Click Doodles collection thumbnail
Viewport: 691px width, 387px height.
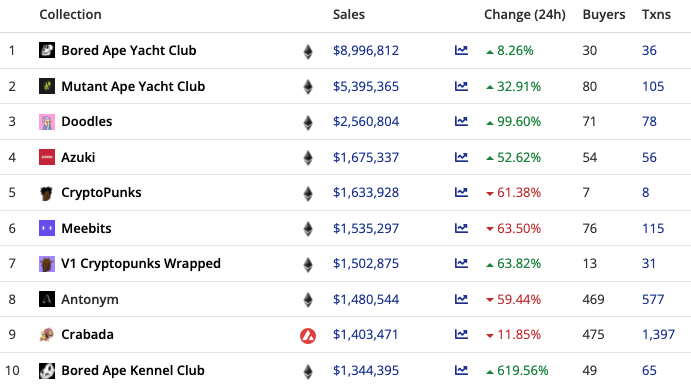(x=47, y=122)
